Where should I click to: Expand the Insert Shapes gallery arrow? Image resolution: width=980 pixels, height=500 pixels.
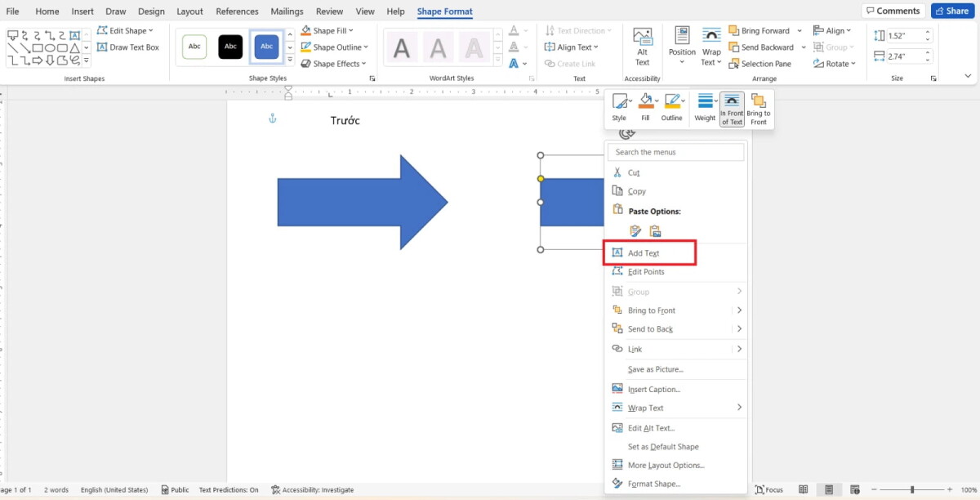pos(87,60)
